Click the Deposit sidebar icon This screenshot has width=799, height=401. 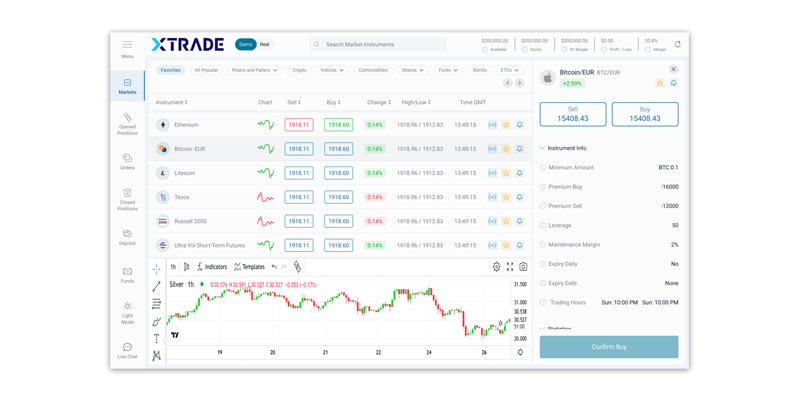pyautogui.click(x=127, y=237)
